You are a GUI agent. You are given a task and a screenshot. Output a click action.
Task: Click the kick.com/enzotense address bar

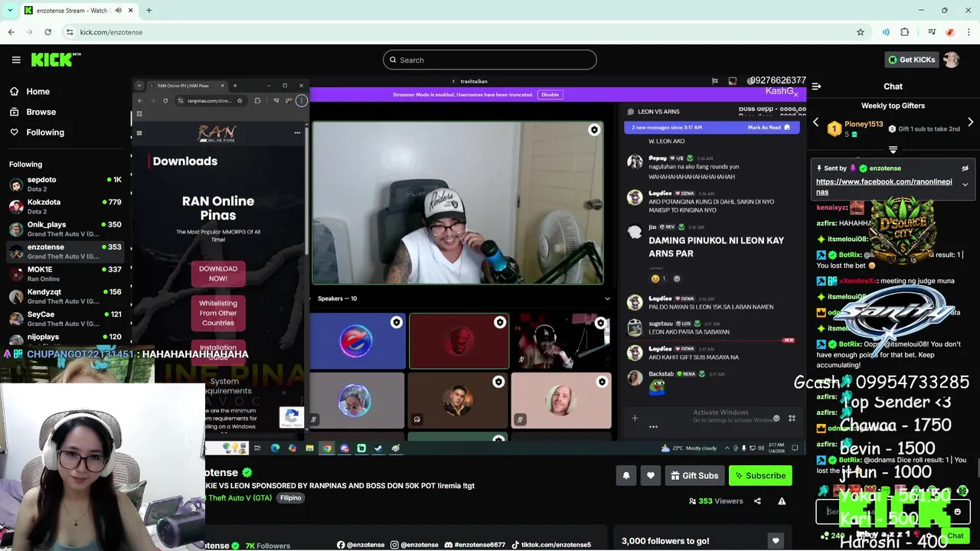tap(459, 32)
